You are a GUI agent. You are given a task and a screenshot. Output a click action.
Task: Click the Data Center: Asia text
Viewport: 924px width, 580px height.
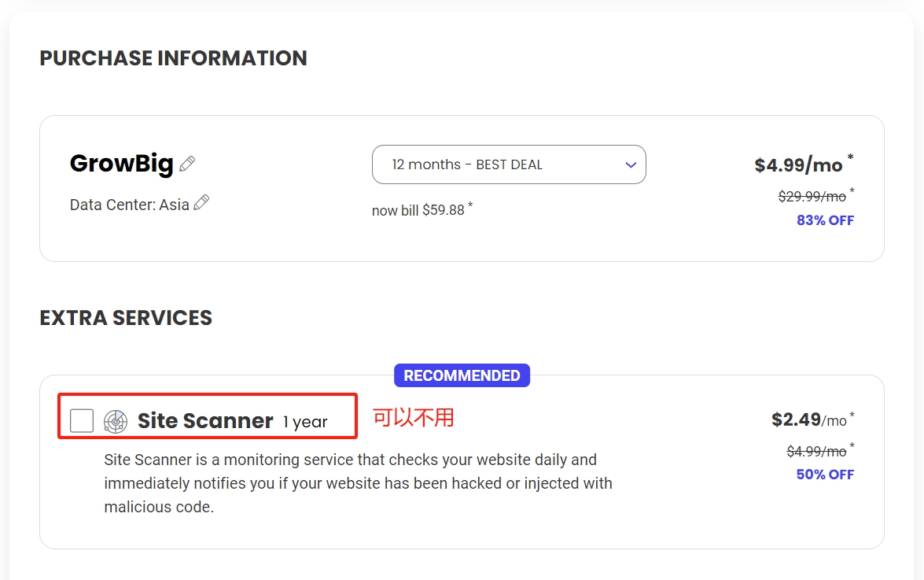click(129, 205)
